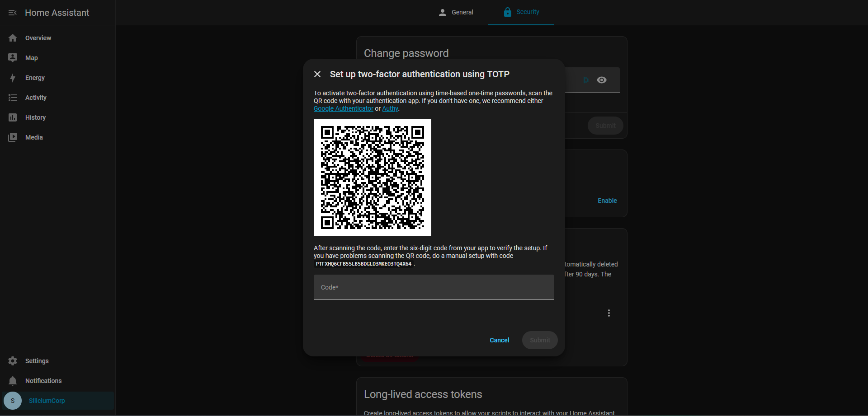Open the Google Authenticator link
This screenshot has height=416, width=868.
(x=344, y=108)
